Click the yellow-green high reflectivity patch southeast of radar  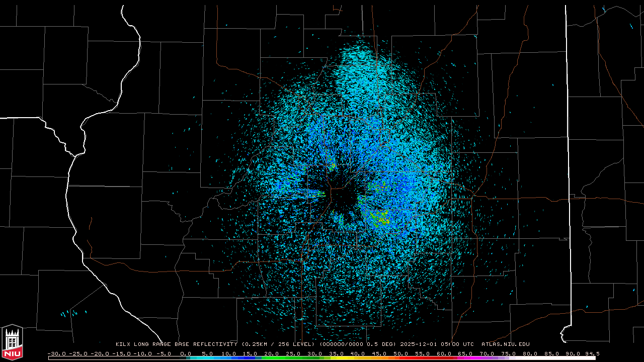[x=380, y=219]
